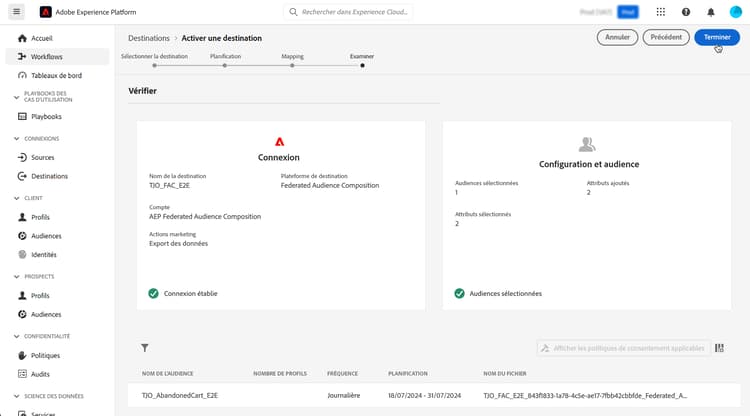
Task: Click the Destinations sidebar icon
Action: pos(22,176)
